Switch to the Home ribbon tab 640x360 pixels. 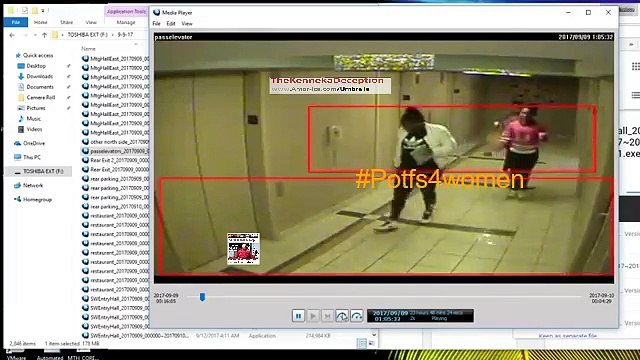[x=40, y=22]
